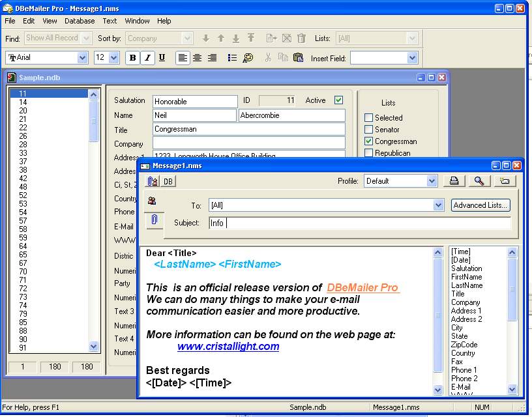Toggle Italic formatting button

click(147, 58)
